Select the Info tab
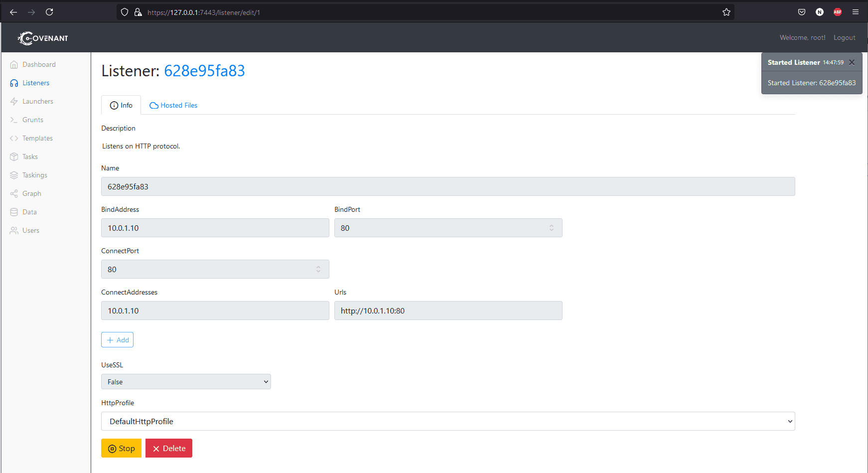Image resolution: width=868 pixels, height=473 pixels. [121, 106]
